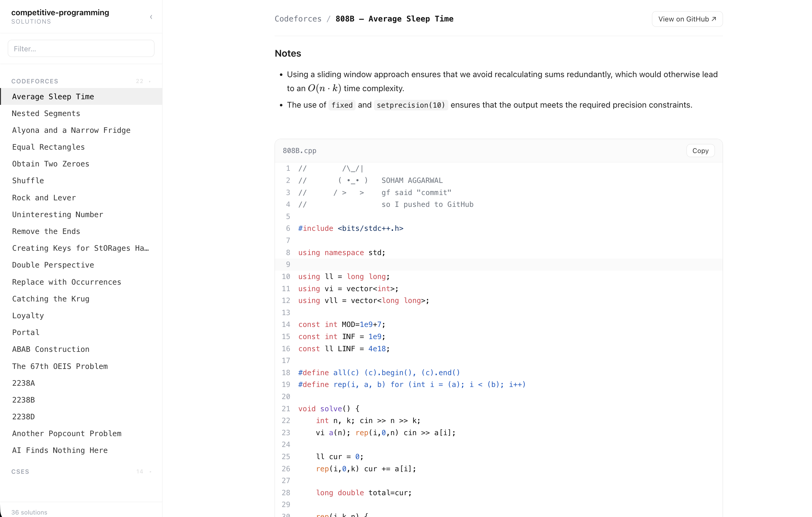Open Nested Segments solution
The width and height of the screenshot is (812, 517).
click(81, 113)
